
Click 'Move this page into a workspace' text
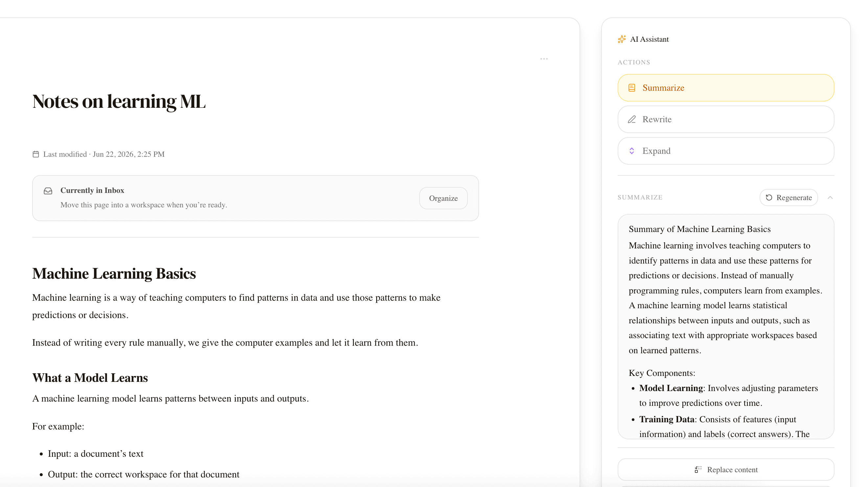(144, 205)
